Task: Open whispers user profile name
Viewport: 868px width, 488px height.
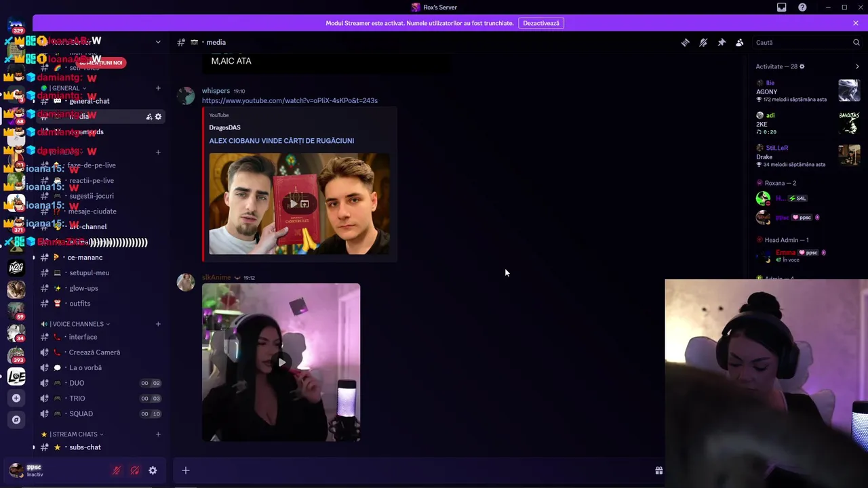Action: [x=216, y=91]
